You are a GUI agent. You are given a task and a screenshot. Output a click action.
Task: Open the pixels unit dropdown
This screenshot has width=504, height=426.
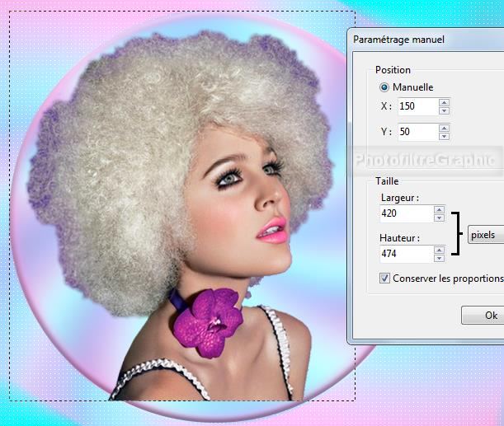[485, 235]
